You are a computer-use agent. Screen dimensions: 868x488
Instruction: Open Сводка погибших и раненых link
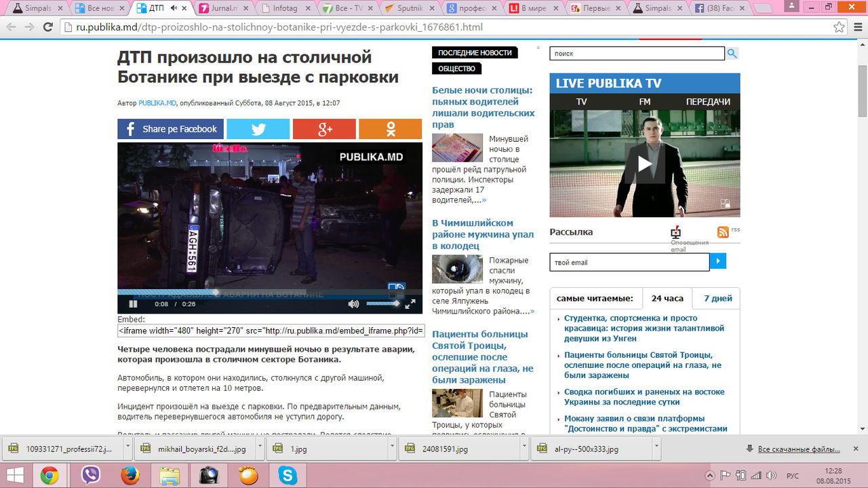pos(644,397)
